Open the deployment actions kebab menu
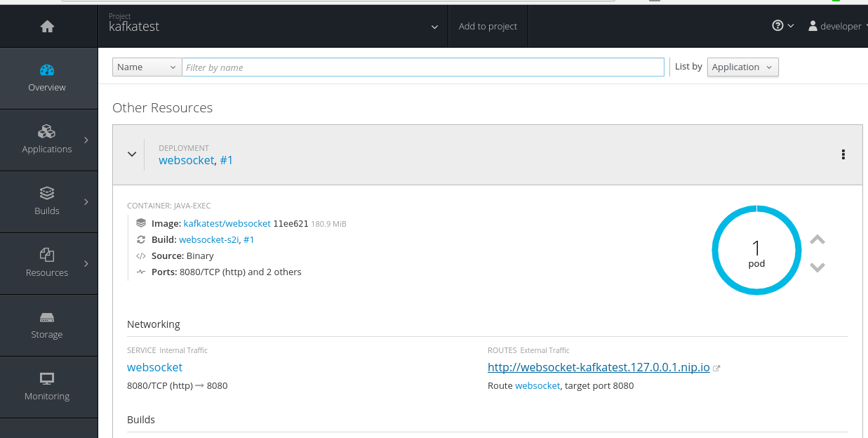Image resolution: width=868 pixels, height=438 pixels. [x=843, y=154]
